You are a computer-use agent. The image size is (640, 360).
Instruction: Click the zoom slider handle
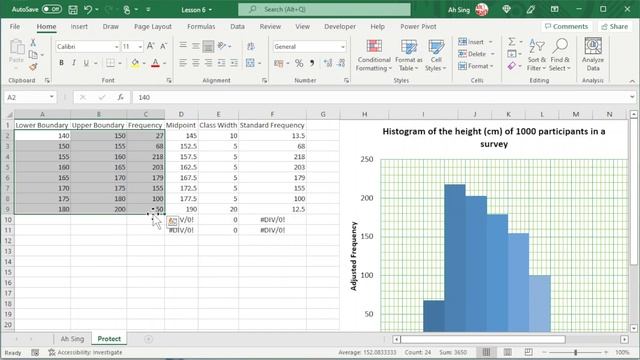(576, 352)
